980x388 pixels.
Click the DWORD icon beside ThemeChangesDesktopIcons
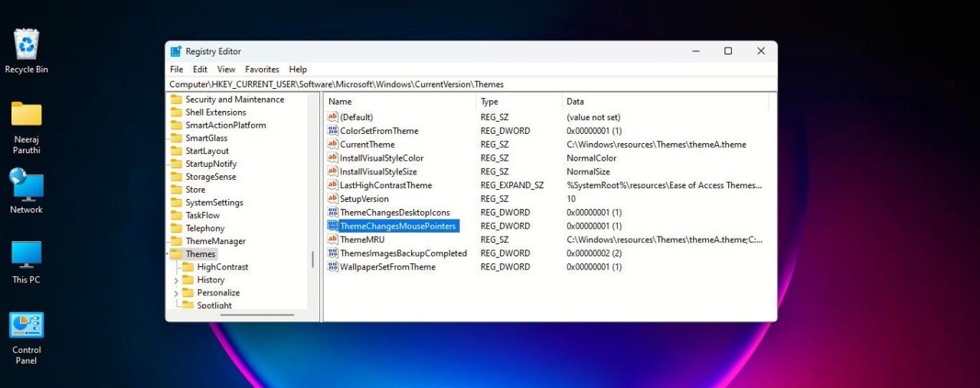click(x=332, y=212)
